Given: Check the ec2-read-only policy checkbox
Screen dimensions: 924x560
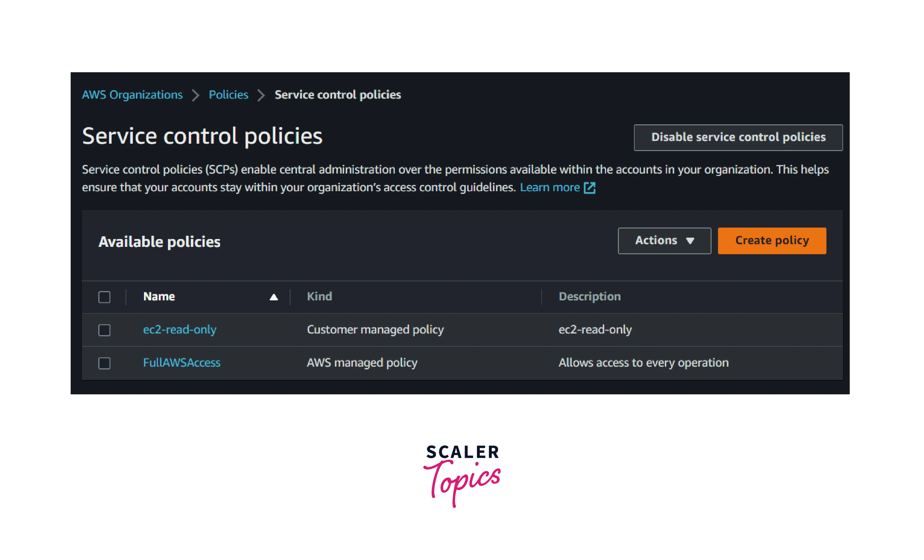Looking at the screenshot, I should tap(104, 330).
